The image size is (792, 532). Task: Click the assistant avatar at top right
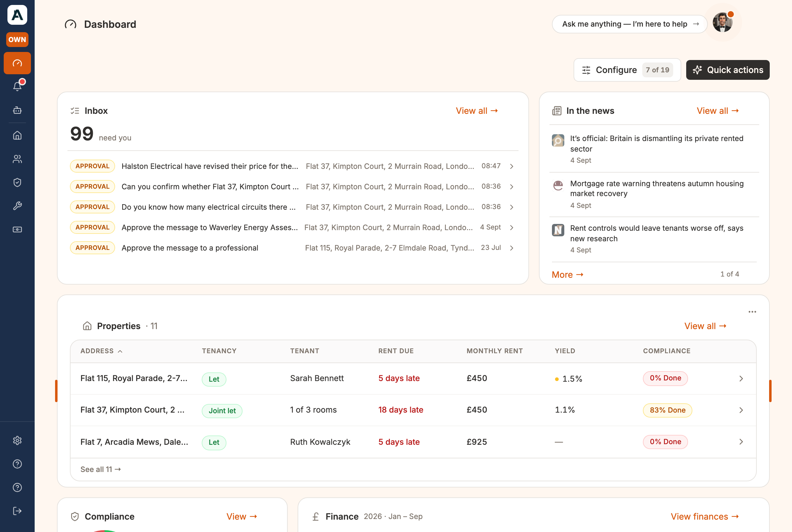(x=723, y=22)
